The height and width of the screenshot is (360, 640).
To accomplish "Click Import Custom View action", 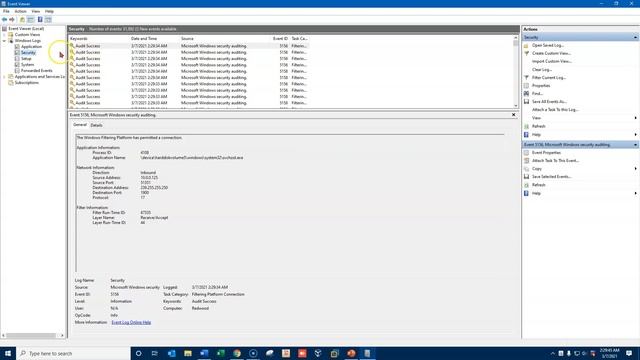I will click(551, 61).
